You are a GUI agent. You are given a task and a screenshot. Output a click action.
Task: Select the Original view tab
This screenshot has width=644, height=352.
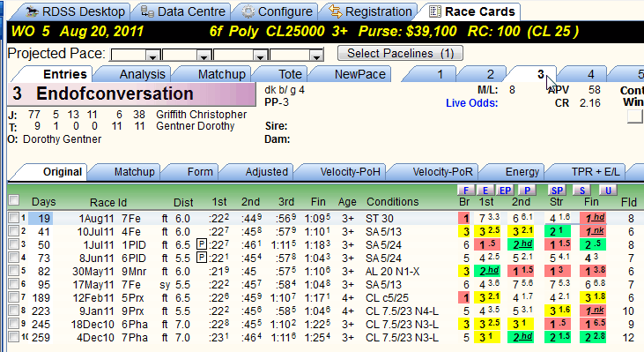[x=48, y=172]
